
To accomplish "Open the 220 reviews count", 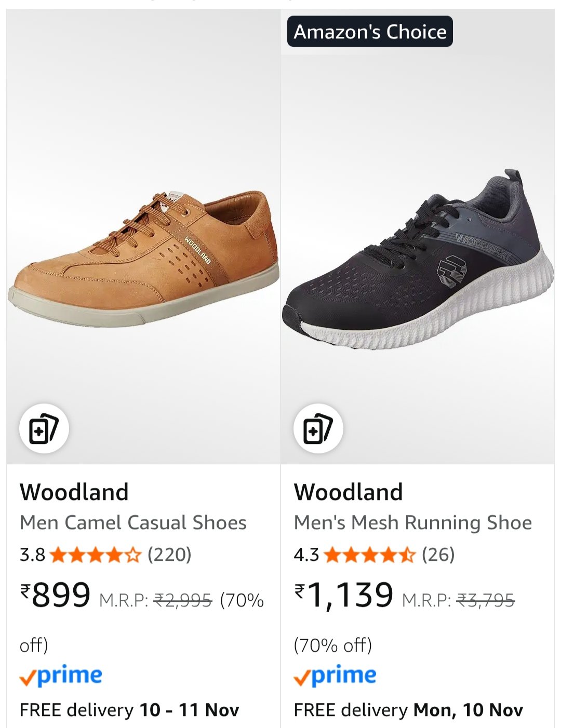I will (x=169, y=555).
